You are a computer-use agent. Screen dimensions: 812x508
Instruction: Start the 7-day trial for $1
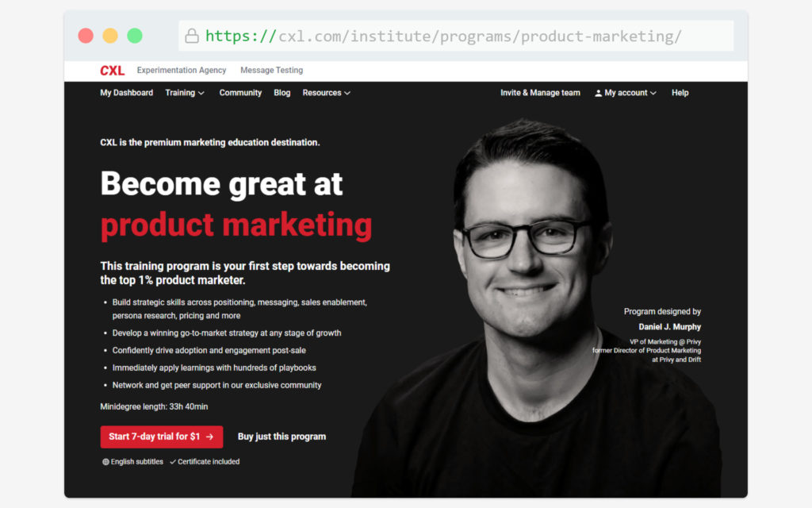pos(162,437)
